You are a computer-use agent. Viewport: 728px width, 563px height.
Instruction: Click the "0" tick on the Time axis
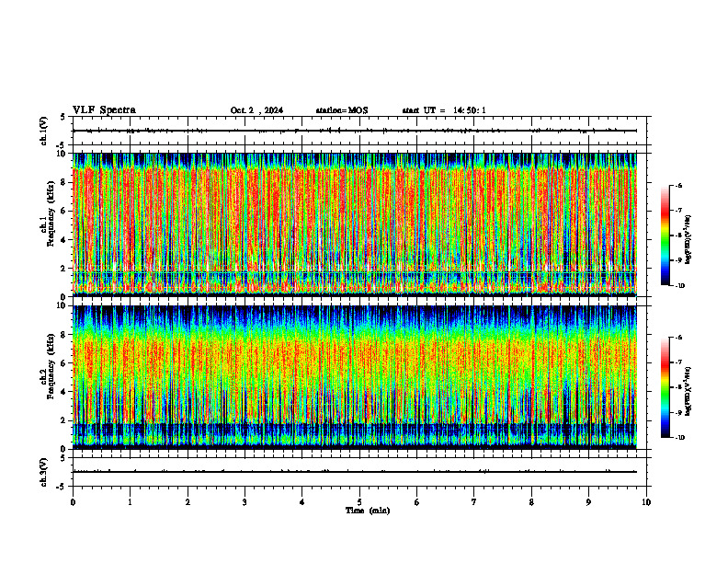point(73,502)
